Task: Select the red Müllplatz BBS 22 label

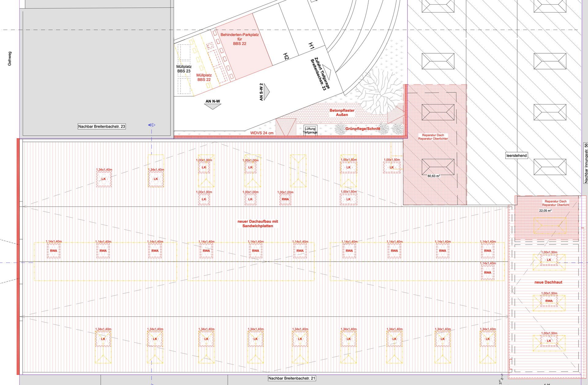Action: point(204,77)
